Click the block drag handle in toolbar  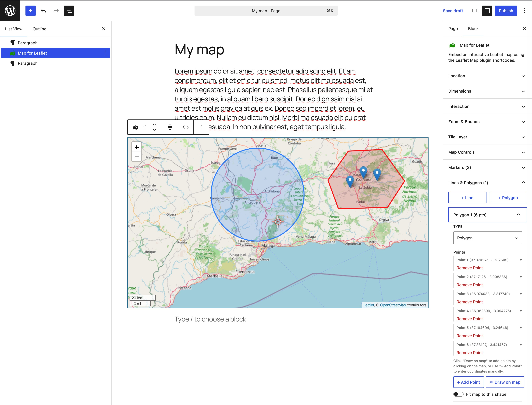pyautogui.click(x=145, y=127)
